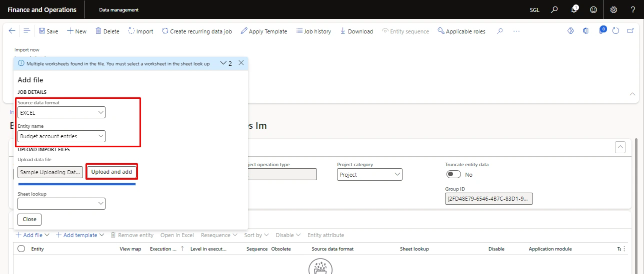Open Sort by menu
Image resolution: width=644 pixels, height=274 pixels.
256,235
